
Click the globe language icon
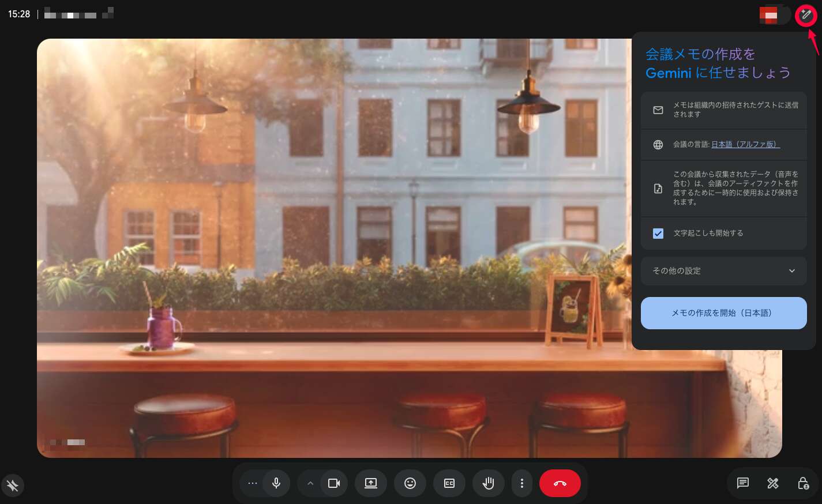pos(658,145)
